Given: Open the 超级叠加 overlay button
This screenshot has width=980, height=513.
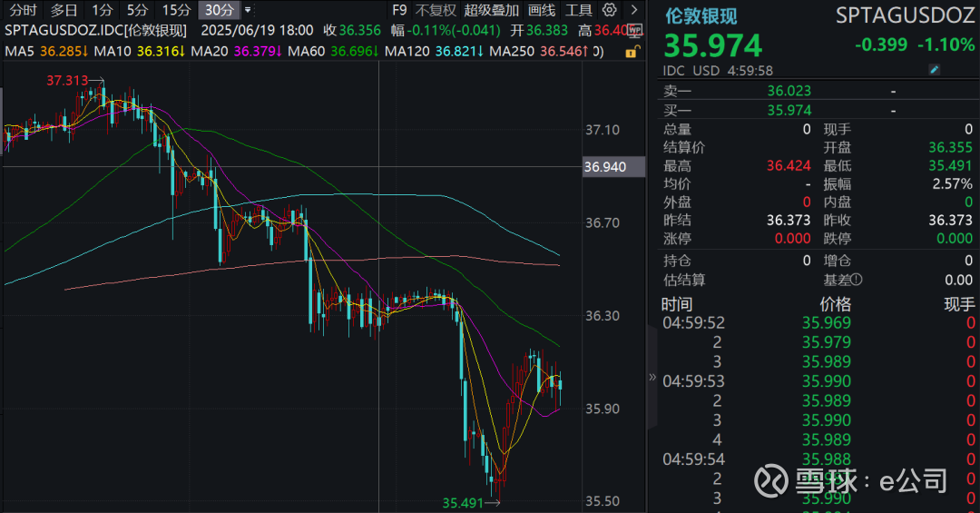Looking at the screenshot, I should click(491, 10).
